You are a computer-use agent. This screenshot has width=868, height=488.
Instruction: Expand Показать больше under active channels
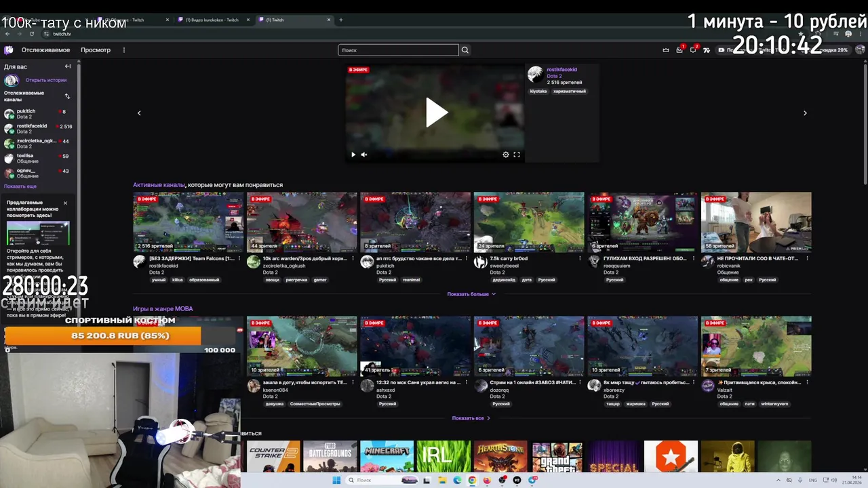click(x=471, y=294)
